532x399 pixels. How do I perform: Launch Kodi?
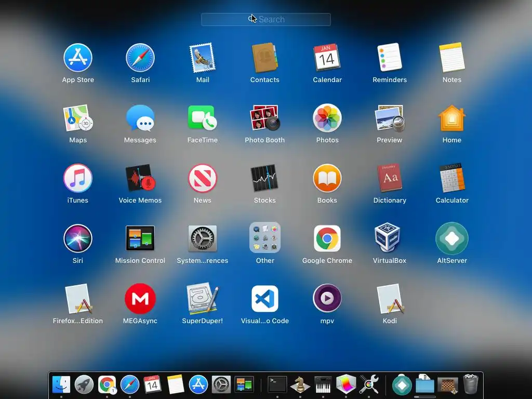coord(390,299)
